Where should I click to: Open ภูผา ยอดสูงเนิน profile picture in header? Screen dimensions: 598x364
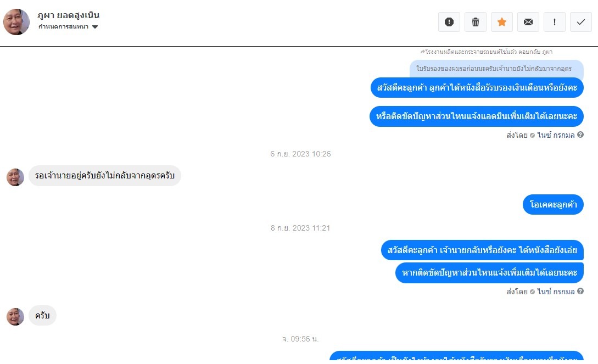16,22
